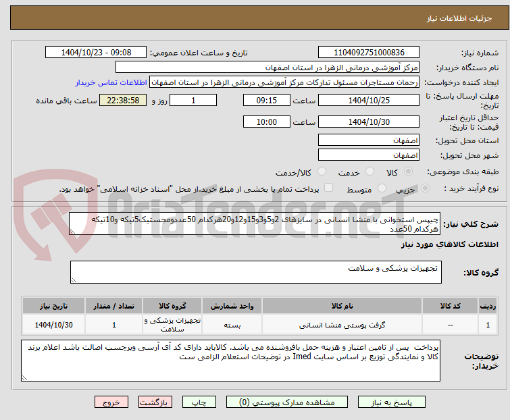The height and width of the screenshot is (420, 510).
Task: Click the واحد شمارش column header
Action: (x=232, y=306)
